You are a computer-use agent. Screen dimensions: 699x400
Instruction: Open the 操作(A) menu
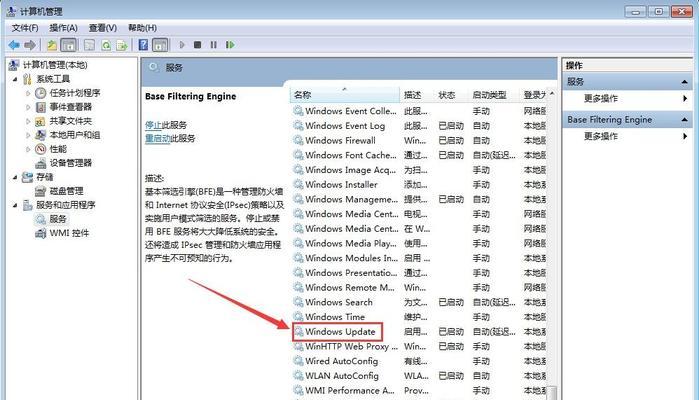[63, 28]
